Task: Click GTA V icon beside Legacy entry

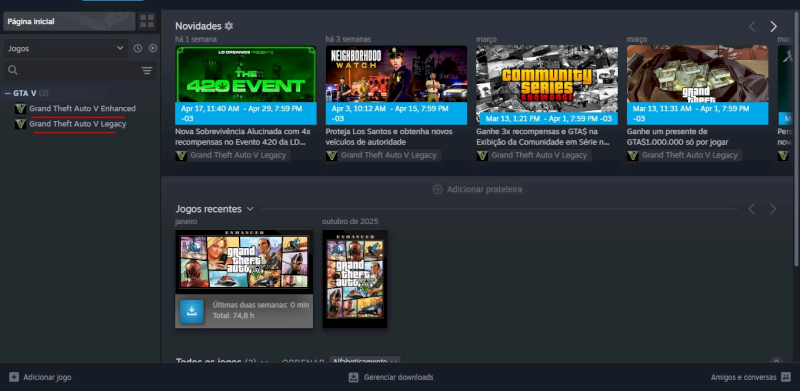Action: coord(20,124)
